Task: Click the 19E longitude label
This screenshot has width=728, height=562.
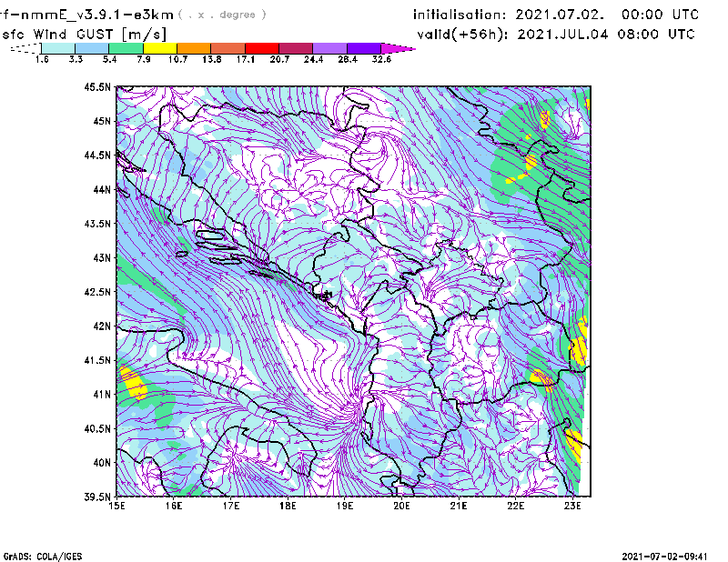Action: click(345, 506)
